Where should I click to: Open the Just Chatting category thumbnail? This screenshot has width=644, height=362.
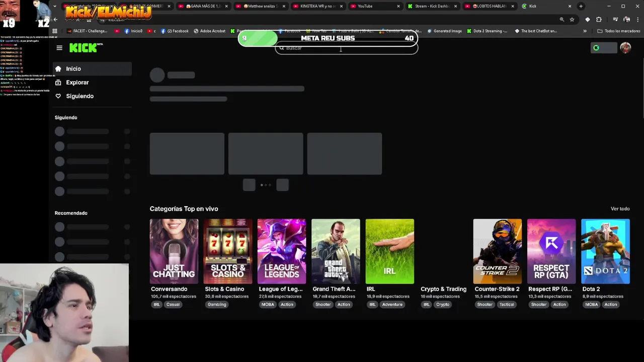174,251
